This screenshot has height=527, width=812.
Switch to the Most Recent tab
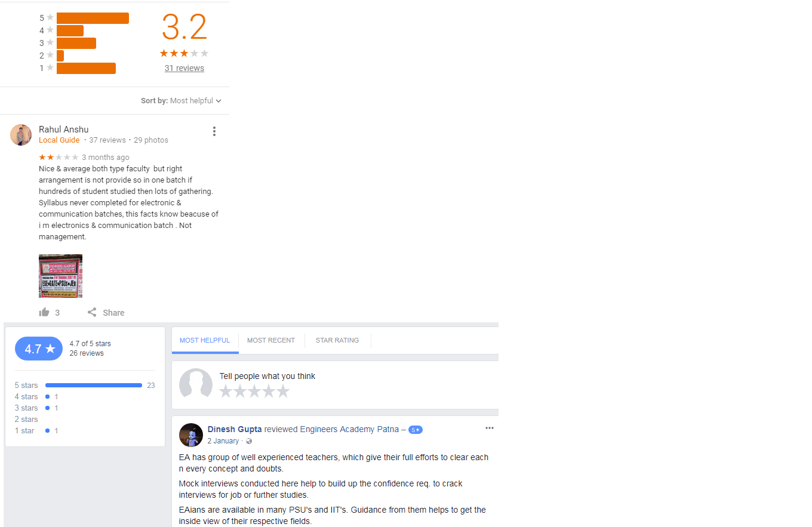pyautogui.click(x=271, y=340)
